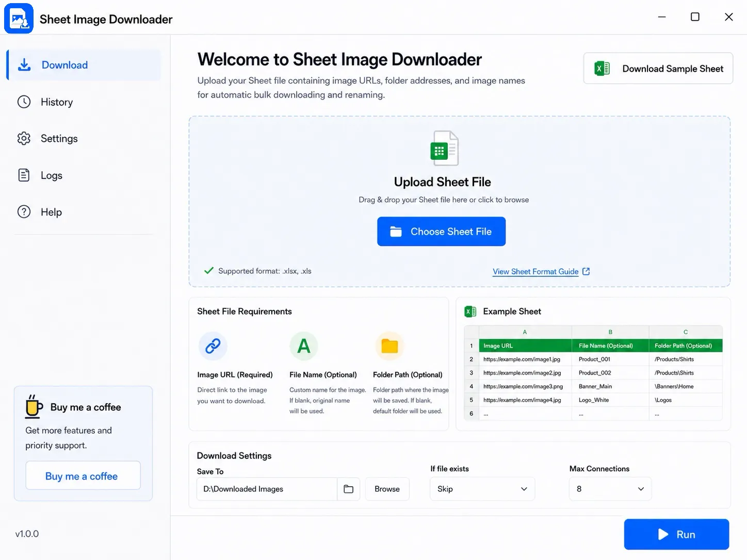Maximize the application window

click(x=695, y=17)
